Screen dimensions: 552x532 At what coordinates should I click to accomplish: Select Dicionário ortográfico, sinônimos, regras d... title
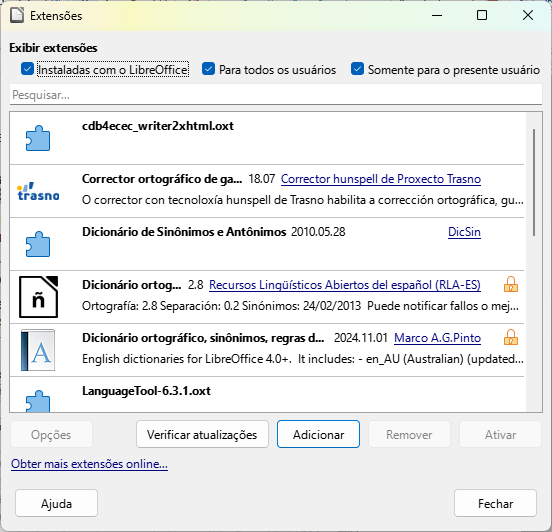[x=203, y=338]
